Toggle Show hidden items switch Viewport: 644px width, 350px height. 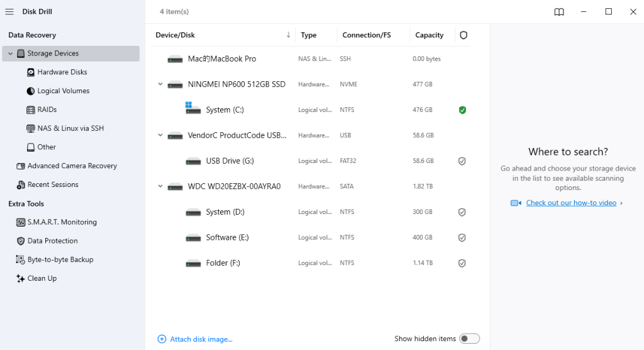tap(469, 339)
